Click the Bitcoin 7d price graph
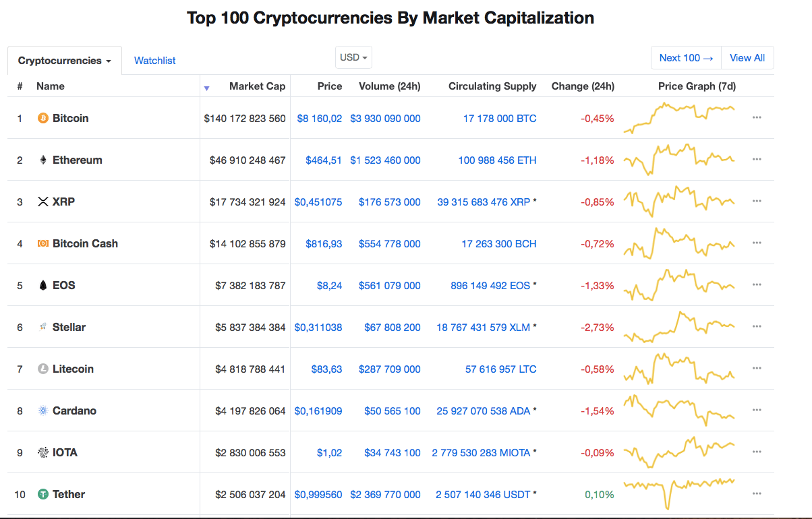The width and height of the screenshot is (812, 519). (x=679, y=117)
